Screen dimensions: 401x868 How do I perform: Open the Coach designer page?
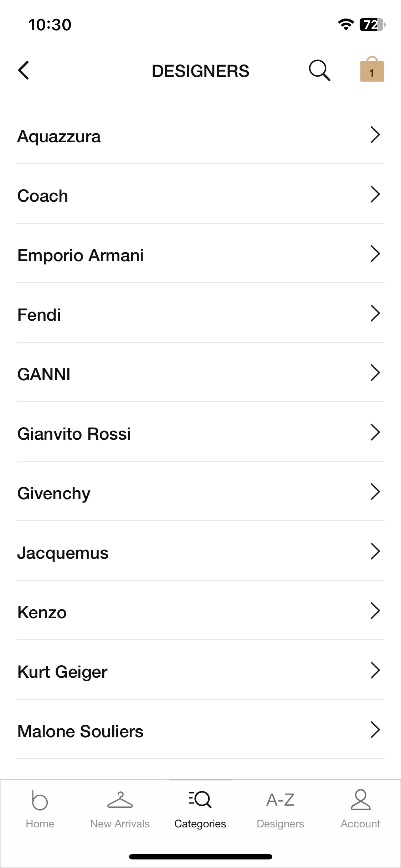click(200, 195)
